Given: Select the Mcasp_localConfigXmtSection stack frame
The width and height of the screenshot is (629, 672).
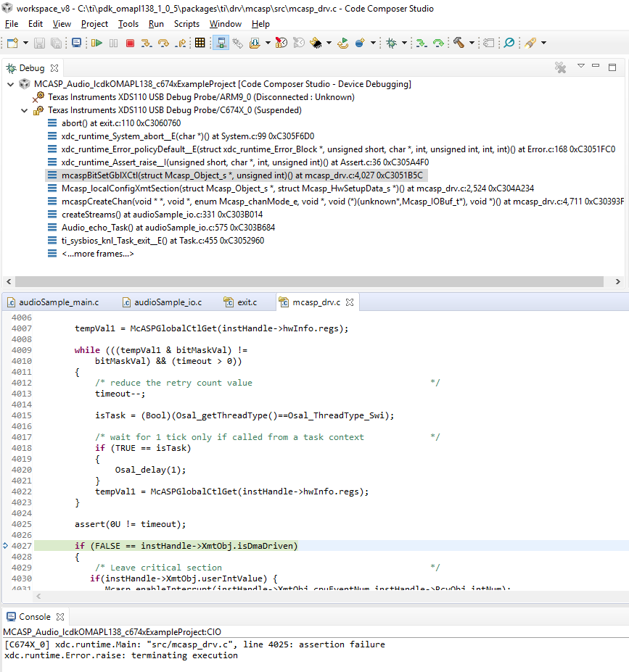Looking at the screenshot, I should click(x=298, y=188).
